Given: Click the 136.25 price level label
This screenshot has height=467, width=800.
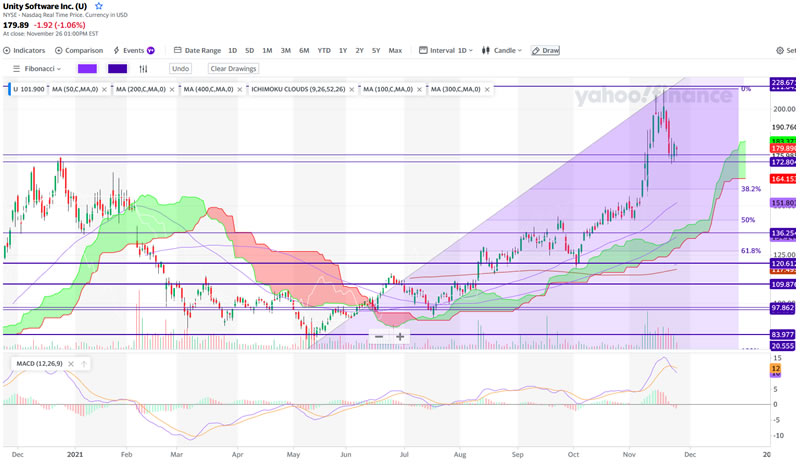Looking at the screenshot, I should pyautogui.click(x=783, y=233).
